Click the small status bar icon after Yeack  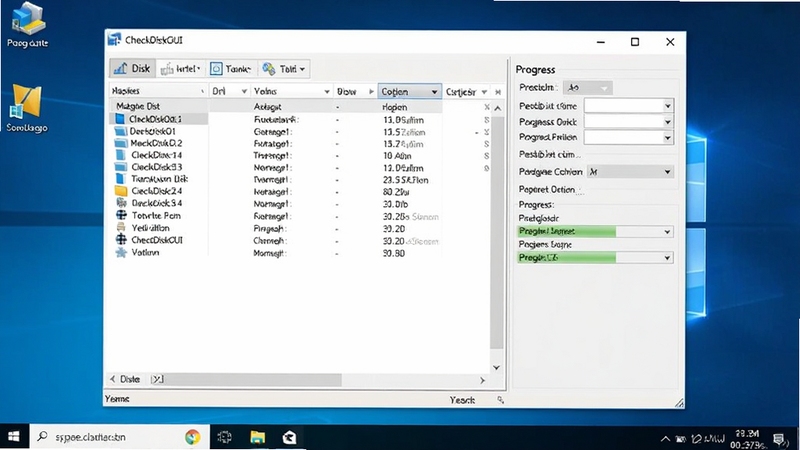point(501,400)
